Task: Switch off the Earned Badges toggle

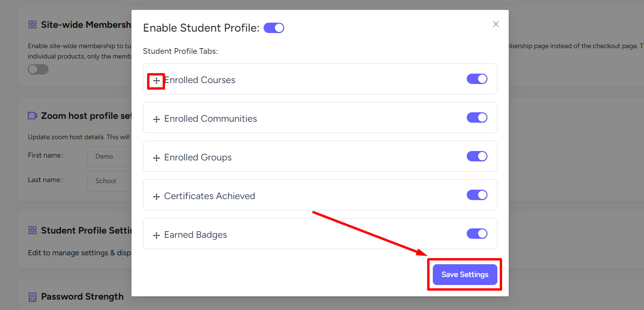Action: point(477,234)
